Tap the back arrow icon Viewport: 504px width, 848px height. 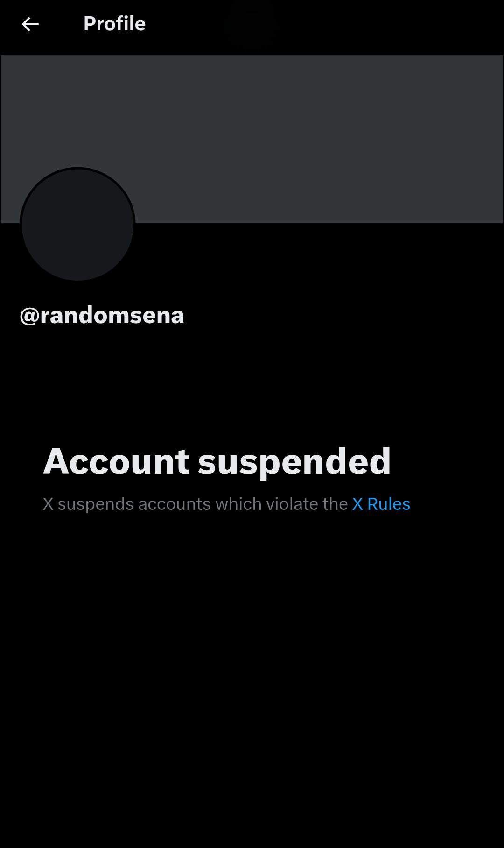point(30,24)
